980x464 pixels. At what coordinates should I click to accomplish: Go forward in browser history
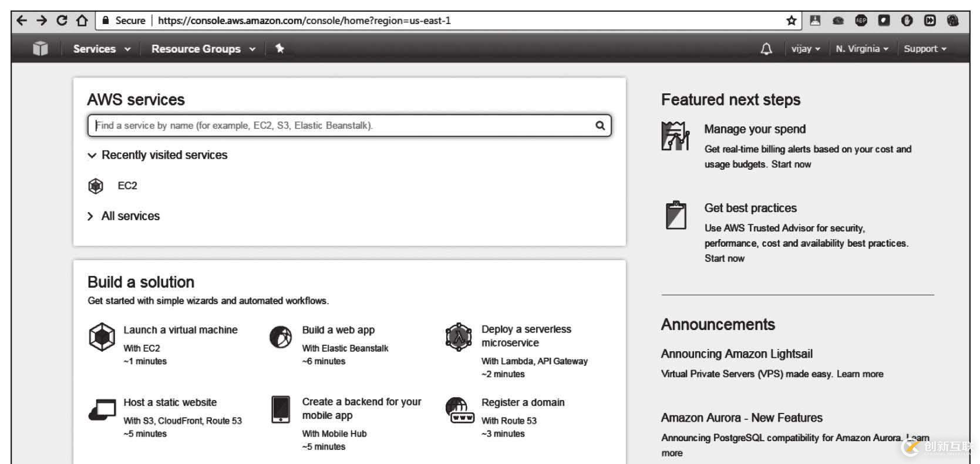[x=42, y=21]
